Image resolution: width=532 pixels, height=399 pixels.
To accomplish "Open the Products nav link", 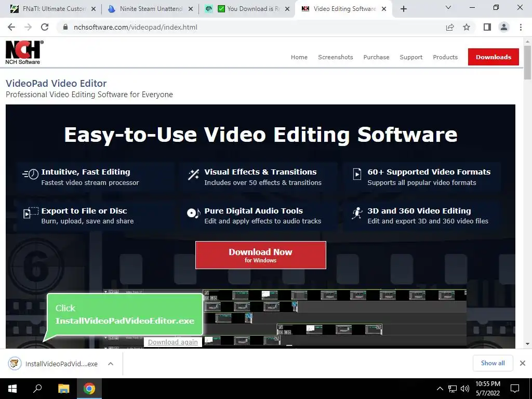I will [445, 57].
